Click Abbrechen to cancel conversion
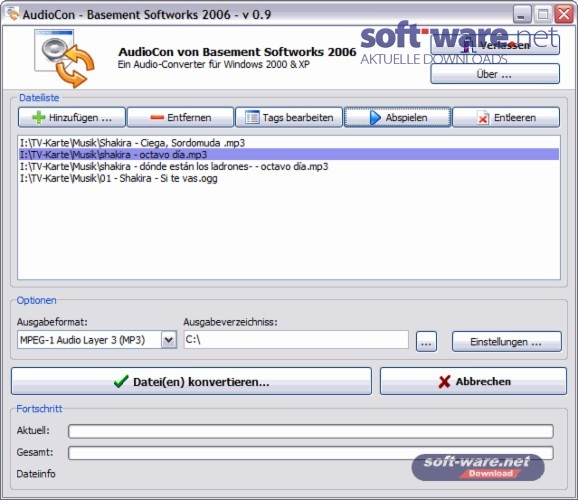The image size is (578, 500). (x=473, y=381)
